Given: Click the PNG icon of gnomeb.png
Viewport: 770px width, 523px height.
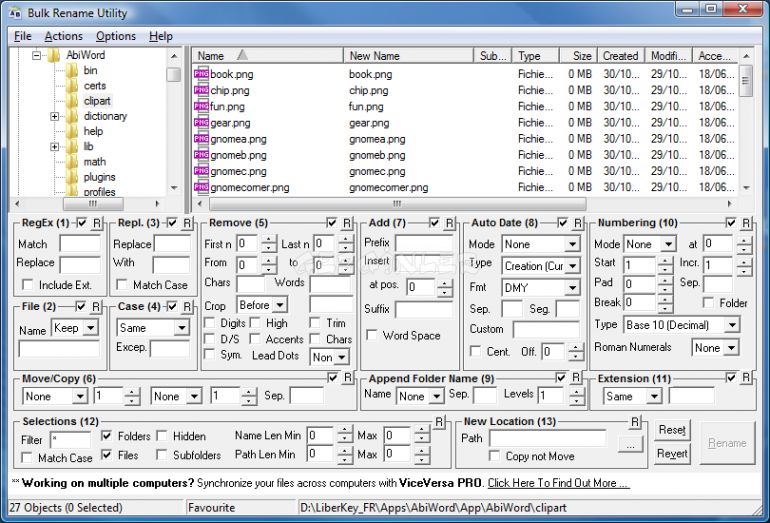Looking at the screenshot, I should pyautogui.click(x=201, y=155).
